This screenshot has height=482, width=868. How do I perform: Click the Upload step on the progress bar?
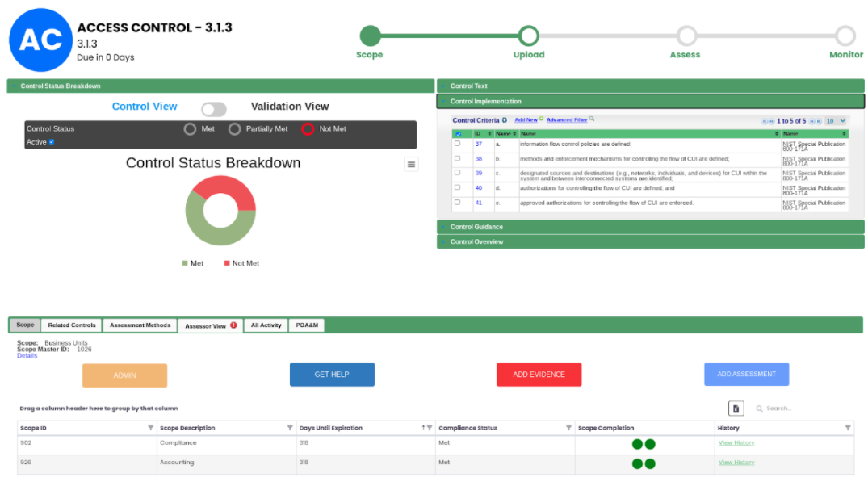click(529, 36)
